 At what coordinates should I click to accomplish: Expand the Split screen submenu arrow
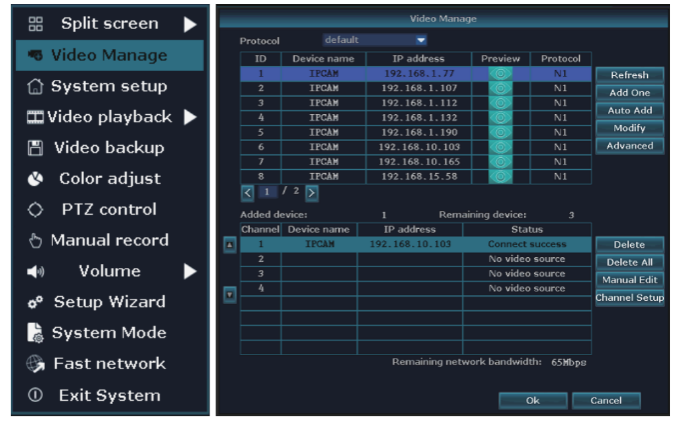(189, 24)
